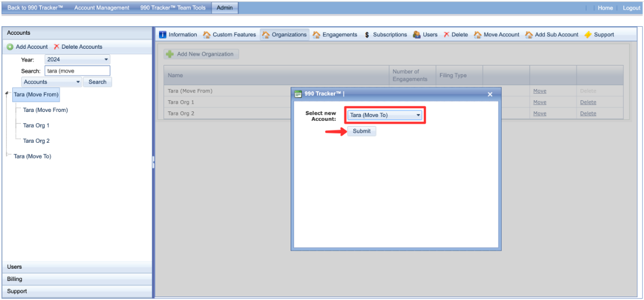Screen dimensions: 644x300
Task: Click the red Delete toolbar icon
Action: [x=446, y=35]
